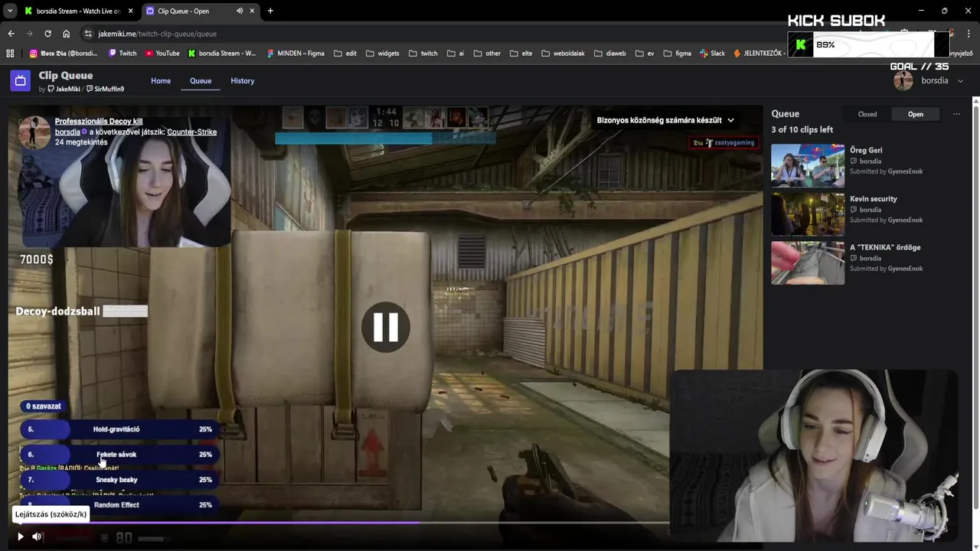980x551 pixels.
Task: Click the Öreg Geri clip title
Action: point(866,150)
